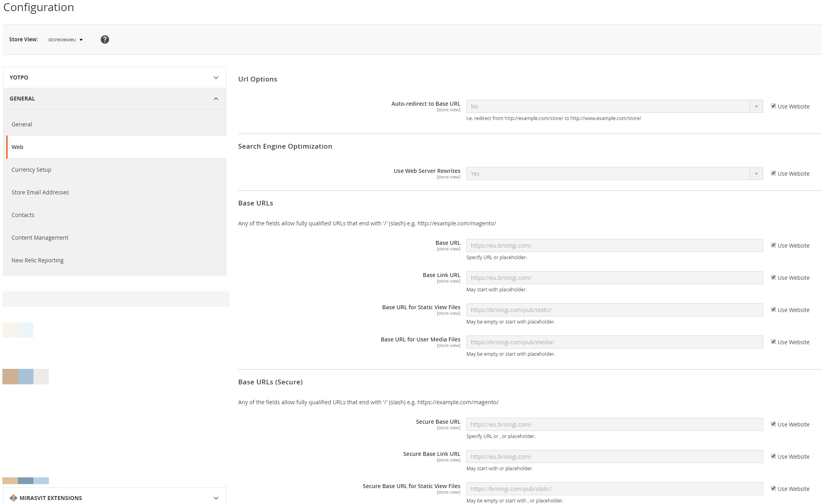Uncheck Use Website for Base URL for User Media Files
This screenshot has height=504, width=822.
coord(773,341)
